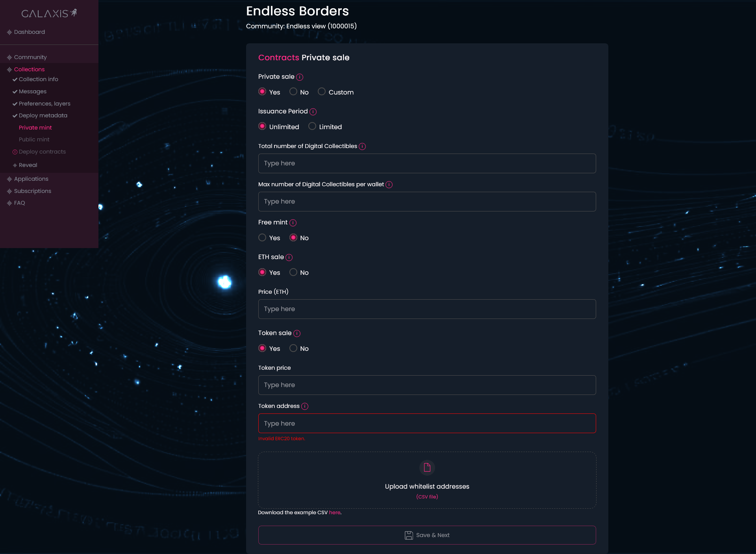Go to Public mint step in sidebar
This screenshot has width=756, height=554.
pyautogui.click(x=34, y=139)
